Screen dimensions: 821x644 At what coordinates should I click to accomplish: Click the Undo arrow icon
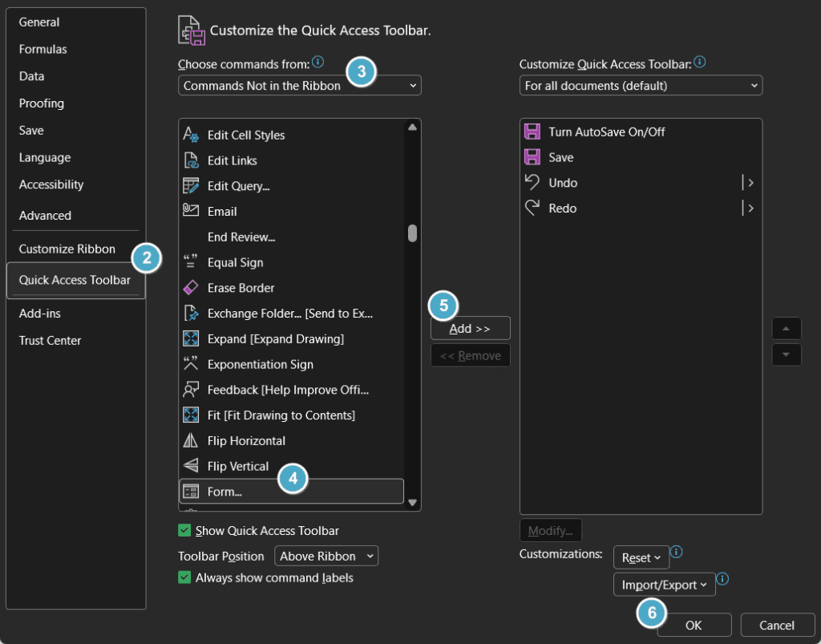(532, 182)
